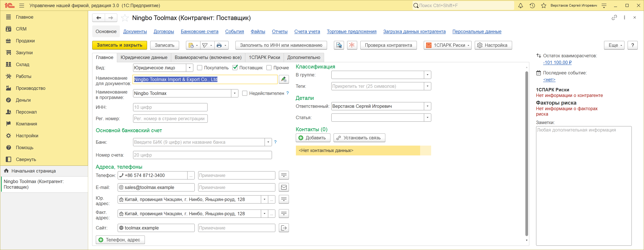644x250 pixels.
Task: Open balance link -101 100,00 ₽
Action: 557,63
